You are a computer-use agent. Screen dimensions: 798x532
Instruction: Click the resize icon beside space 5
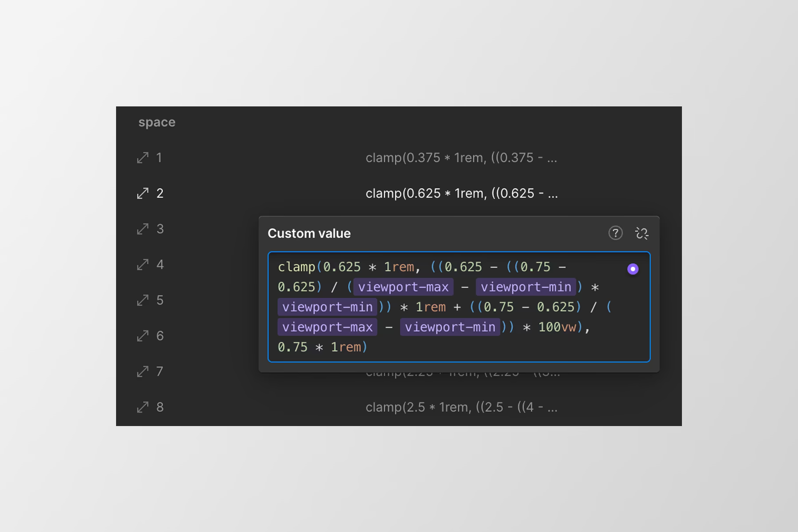coord(143,300)
